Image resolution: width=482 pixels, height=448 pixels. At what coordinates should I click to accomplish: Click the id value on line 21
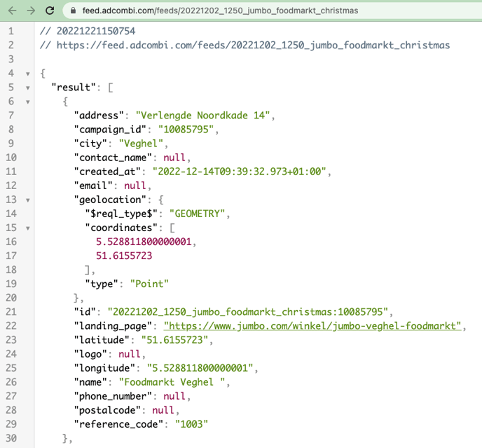(248, 311)
